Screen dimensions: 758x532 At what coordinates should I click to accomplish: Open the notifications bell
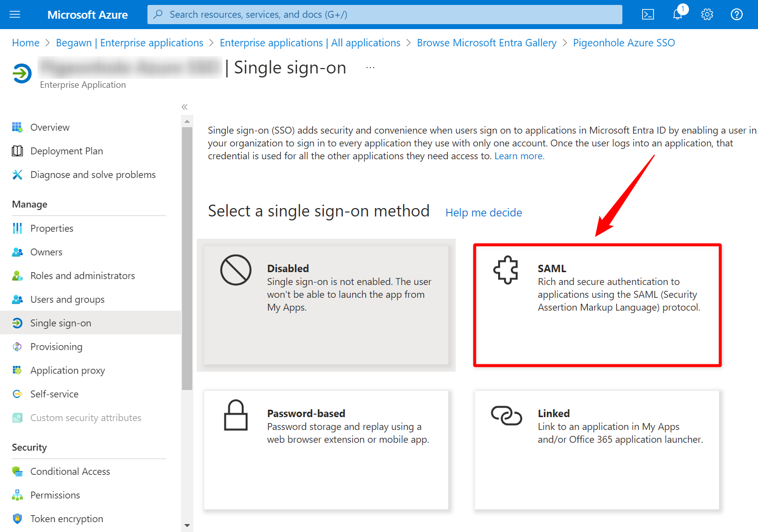[x=678, y=14]
